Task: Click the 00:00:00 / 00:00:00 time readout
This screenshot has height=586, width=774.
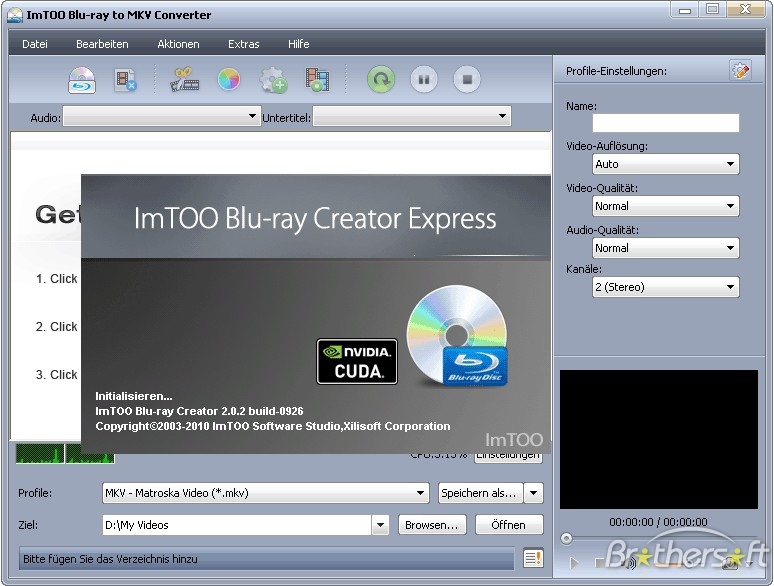Action: point(658,522)
